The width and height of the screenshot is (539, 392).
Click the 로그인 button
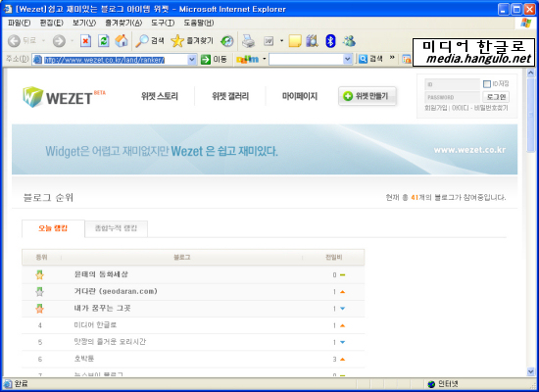click(x=496, y=97)
